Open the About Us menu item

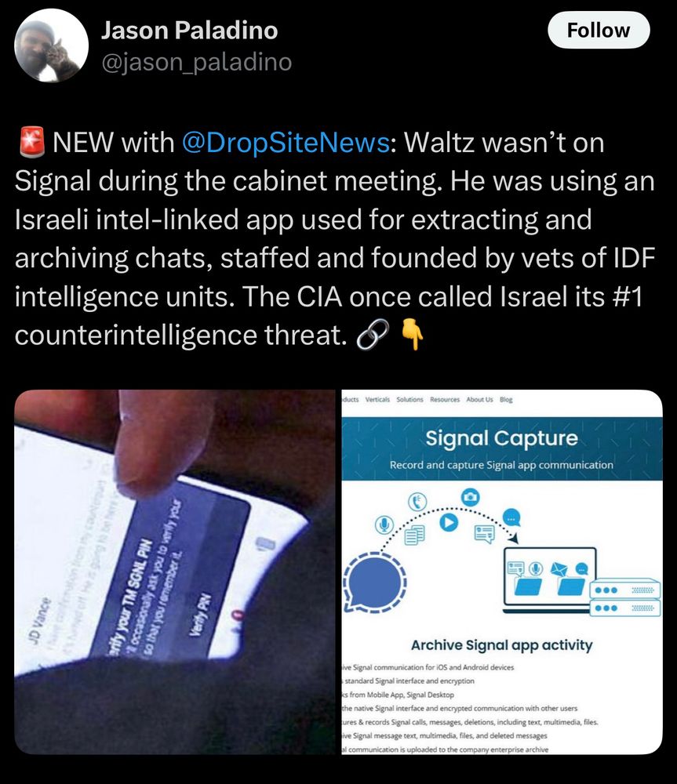pos(479,400)
